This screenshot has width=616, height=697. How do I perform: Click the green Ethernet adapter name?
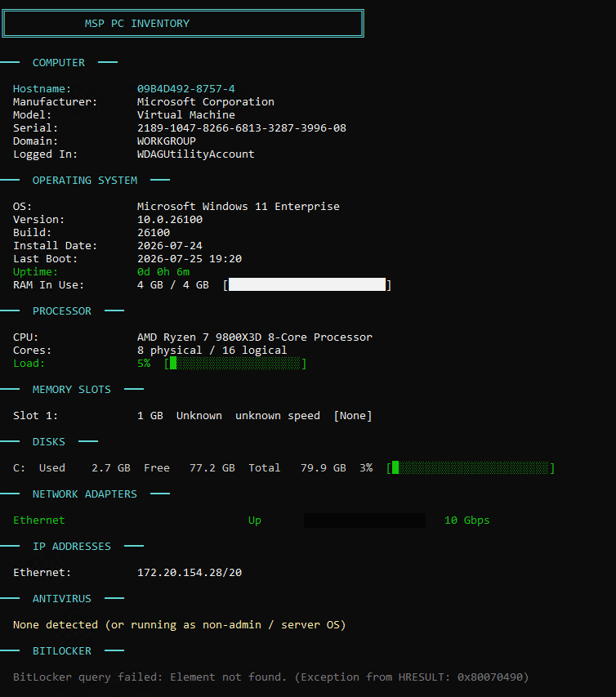pos(39,521)
